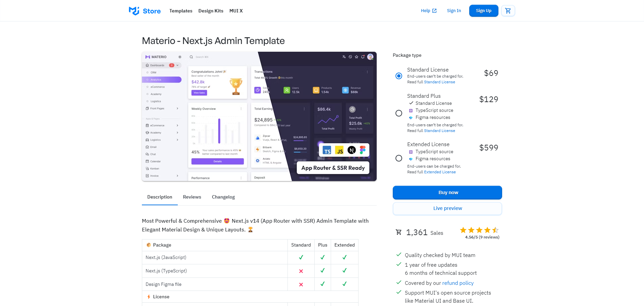Click the Sign In link
The image size is (644, 306).
pos(454,11)
